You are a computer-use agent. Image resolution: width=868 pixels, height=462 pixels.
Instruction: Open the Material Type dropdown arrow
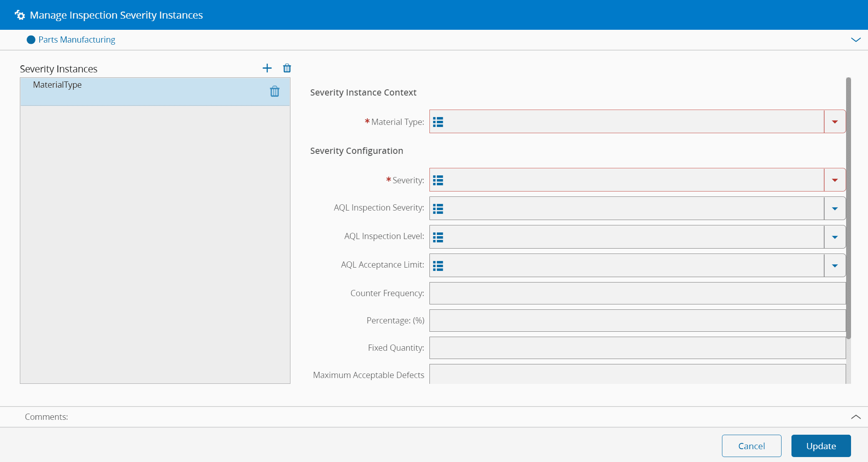click(834, 122)
